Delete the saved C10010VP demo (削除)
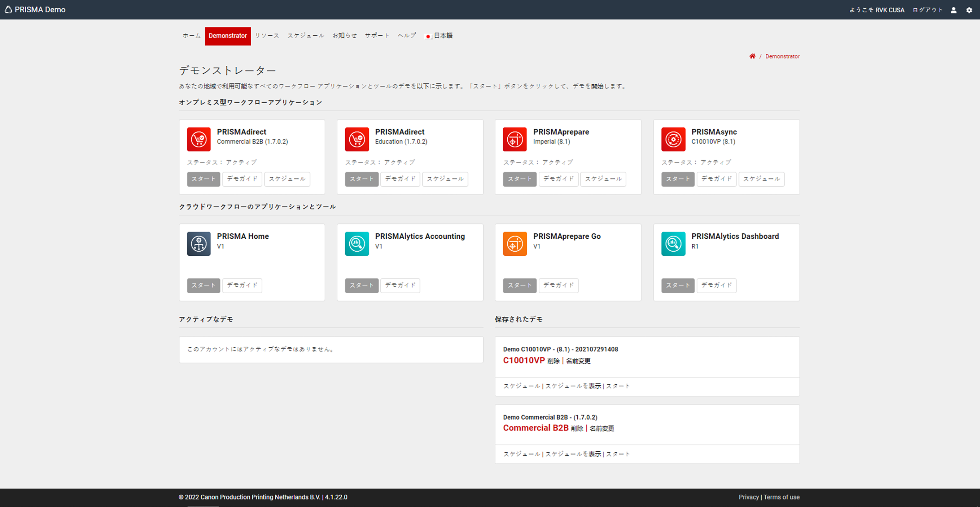The width and height of the screenshot is (980, 507). [554, 361]
